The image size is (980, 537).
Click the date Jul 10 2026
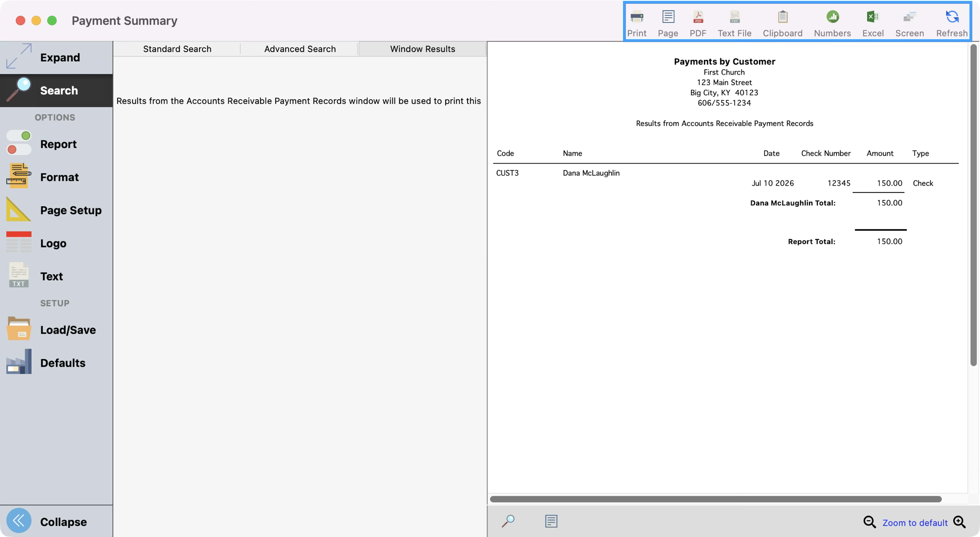[772, 183]
